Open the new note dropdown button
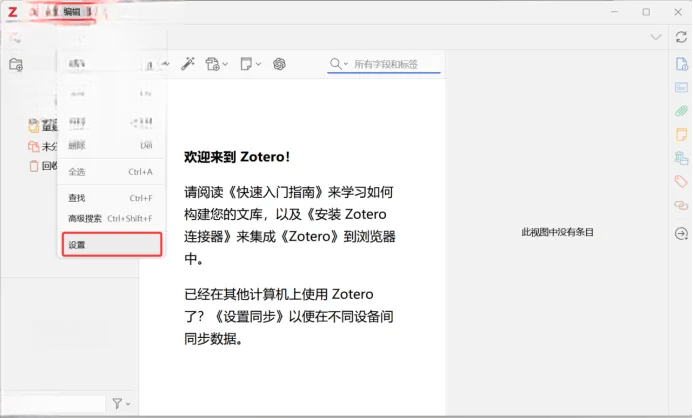This screenshot has height=418, width=693. [250, 64]
